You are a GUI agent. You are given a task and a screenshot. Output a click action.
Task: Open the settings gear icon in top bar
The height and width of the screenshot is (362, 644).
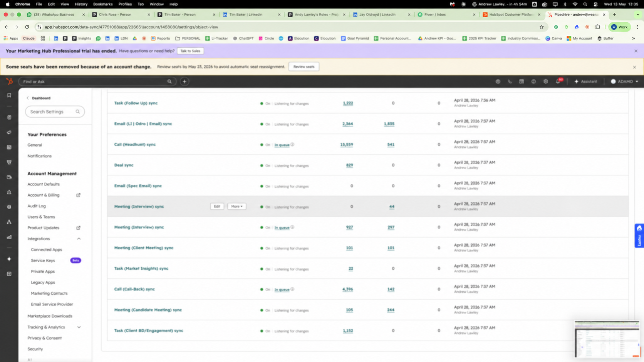click(545, 82)
